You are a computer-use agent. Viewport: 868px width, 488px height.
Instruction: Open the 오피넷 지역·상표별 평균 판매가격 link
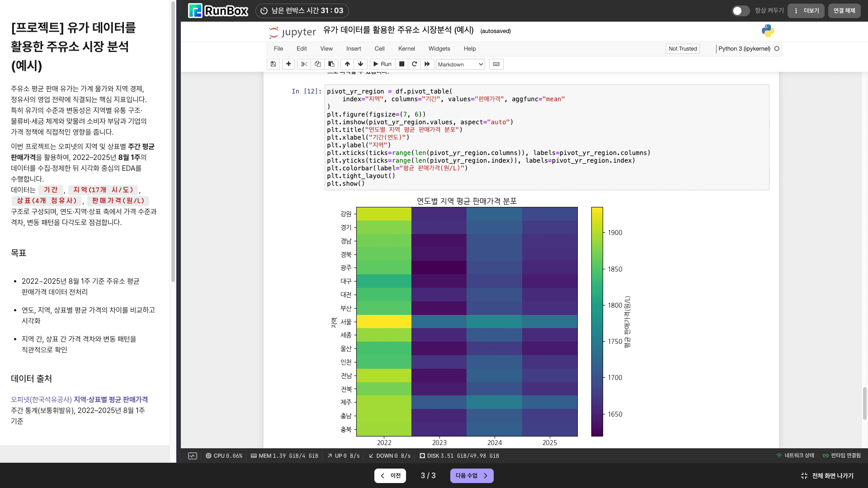point(79,399)
